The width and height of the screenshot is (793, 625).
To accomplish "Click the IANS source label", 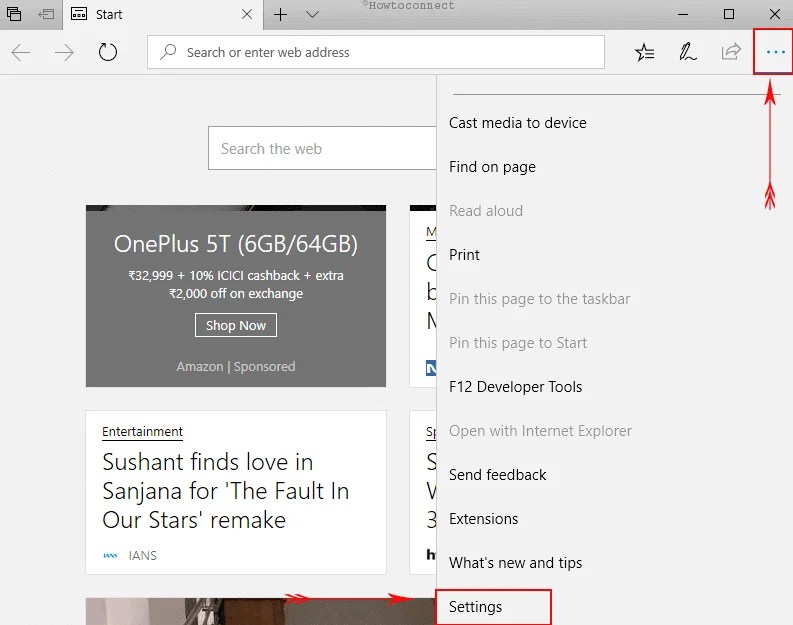I will point(142,555).
